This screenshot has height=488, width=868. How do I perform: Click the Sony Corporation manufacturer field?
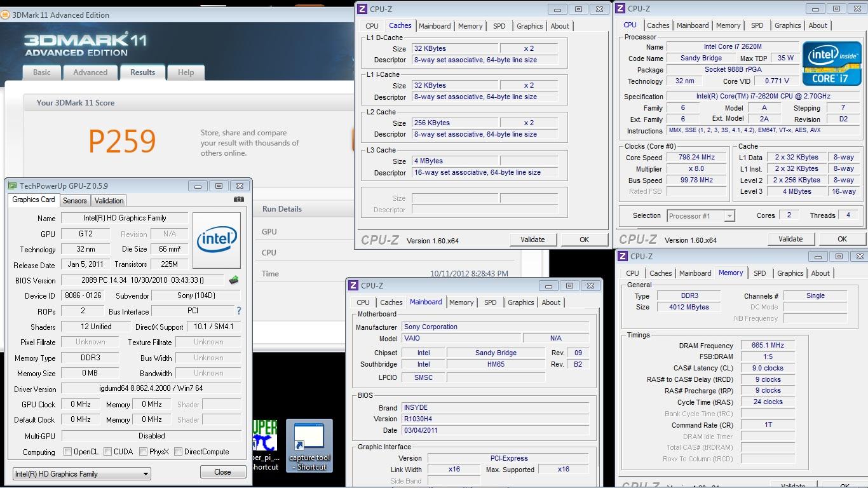495,327
